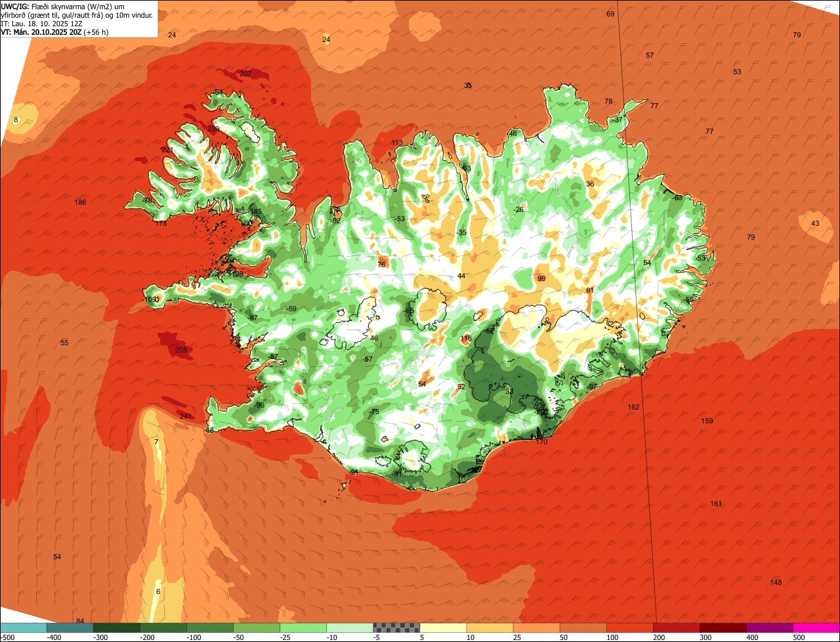Click the magenta 500 legend swatch
The image size is (840, 642).
[816, 628]
